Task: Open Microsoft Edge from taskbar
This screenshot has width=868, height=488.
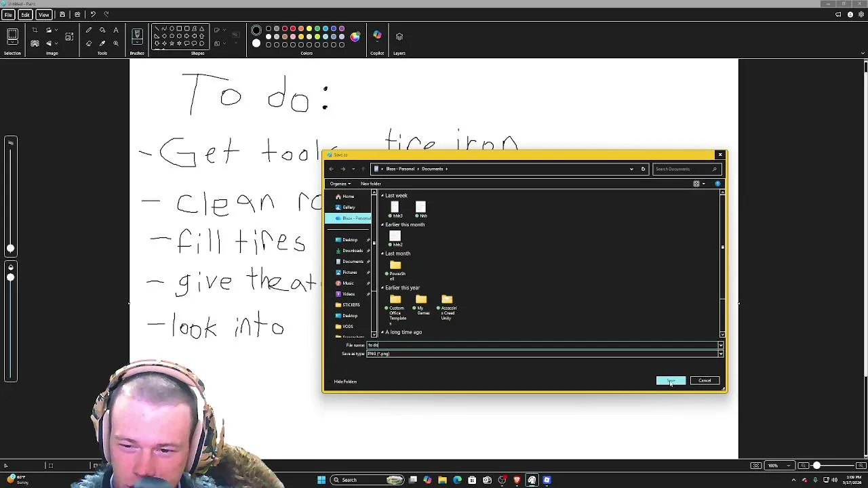Action: click(457, 480)
